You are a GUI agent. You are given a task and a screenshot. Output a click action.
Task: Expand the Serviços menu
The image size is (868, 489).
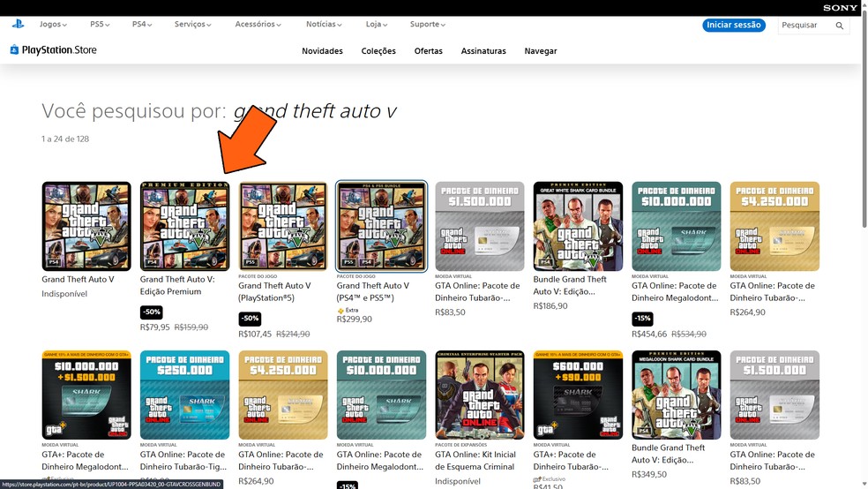pos(192,25)
